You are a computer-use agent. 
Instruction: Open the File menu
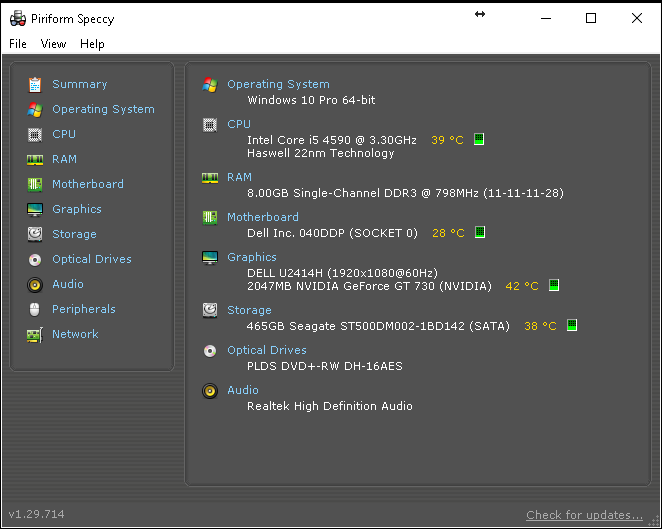pyautogui.click(x=18, y=44)
